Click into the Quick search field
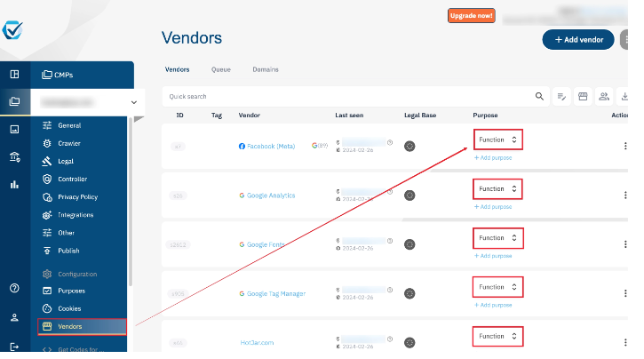This screenshot has height=359, width=644. (346, 96)
